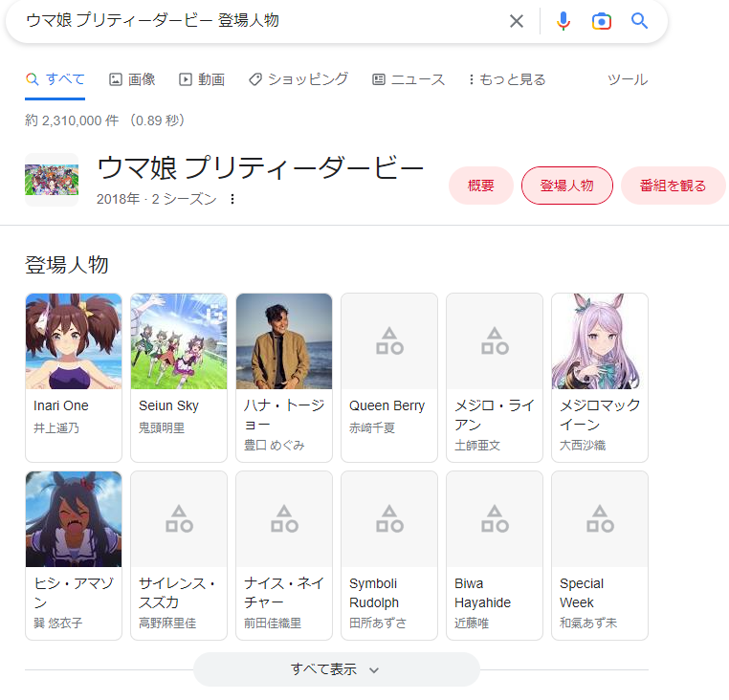Open the ハナ・トージョー character photo

tap(284, 341)
